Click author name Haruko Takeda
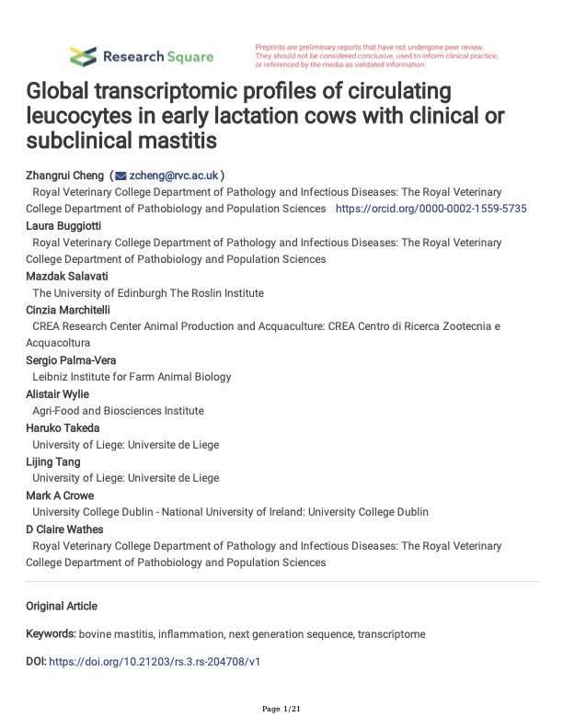 [63, 427]
